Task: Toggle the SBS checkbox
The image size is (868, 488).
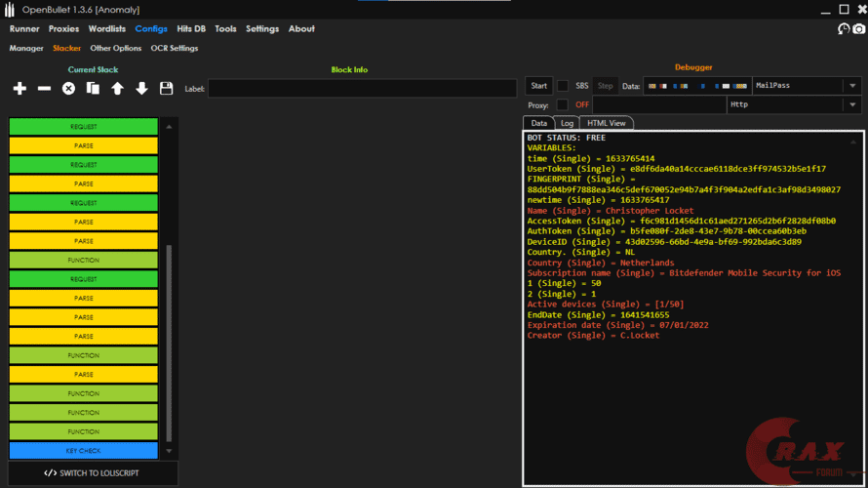Action: (563, 86)
